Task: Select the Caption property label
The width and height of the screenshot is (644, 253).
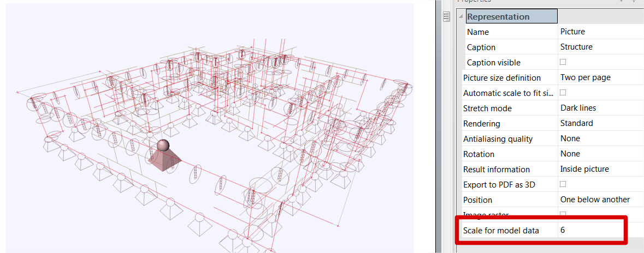Action: pyautogui.click(x=481, y=47)
